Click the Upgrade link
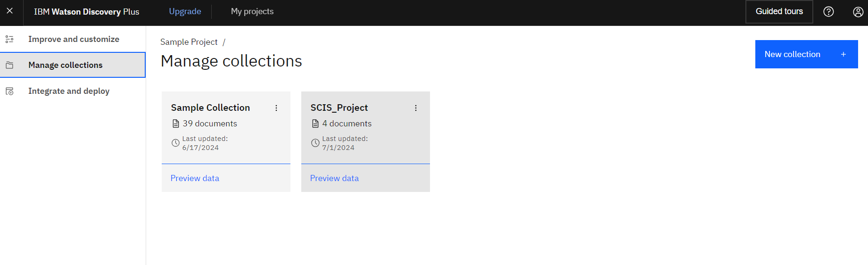 point(185,11)
